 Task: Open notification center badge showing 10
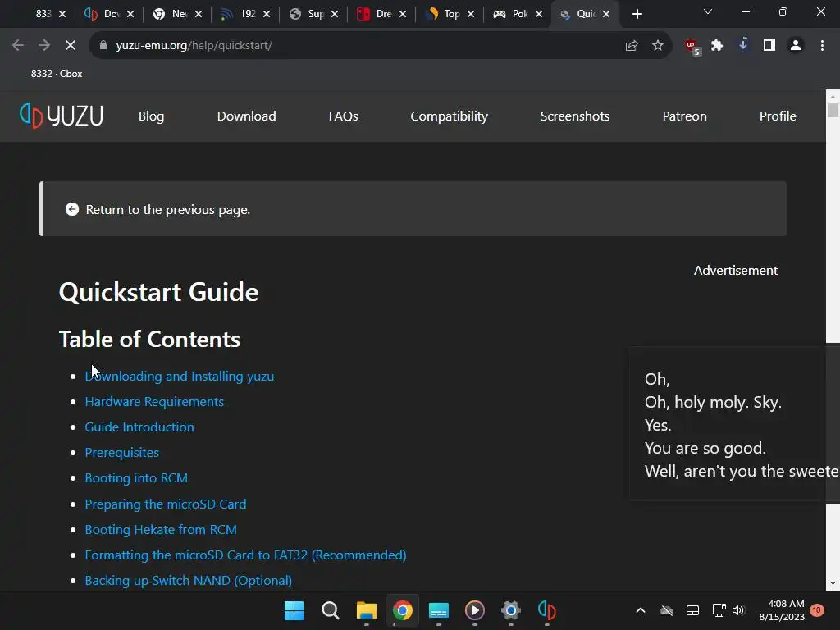[x=817, y=610]
